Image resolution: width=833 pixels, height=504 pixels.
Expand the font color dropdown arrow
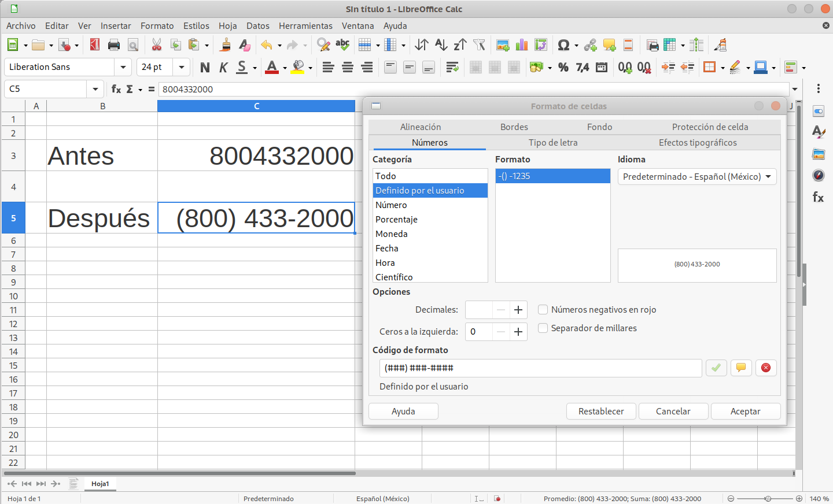(283, 67)
